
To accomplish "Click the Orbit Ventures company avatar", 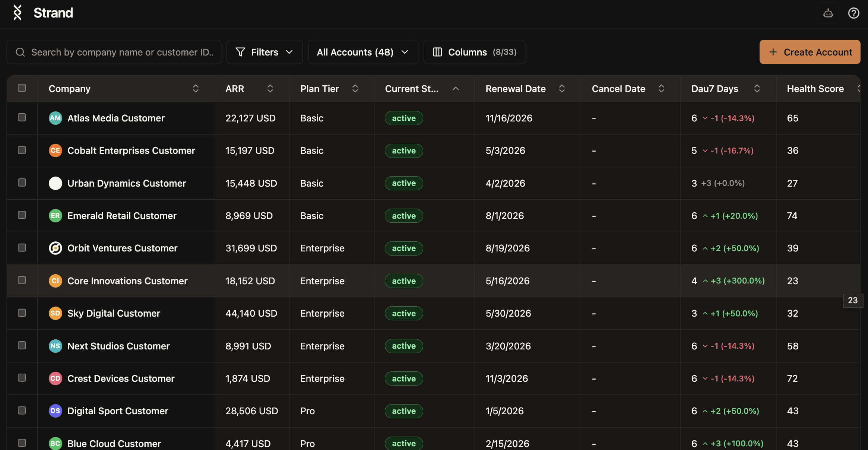I will pyautogui.click(x=56, y=248).
